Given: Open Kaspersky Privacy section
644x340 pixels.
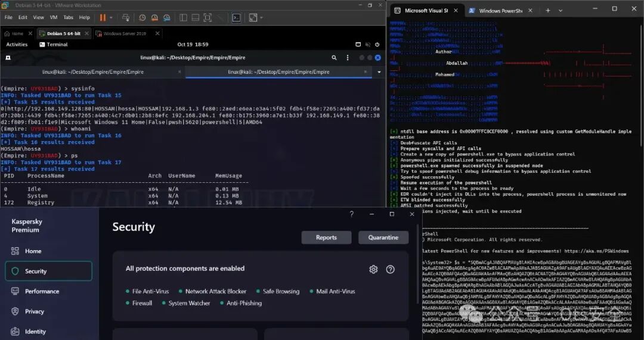Looking at the screenshot, I should (x=48, y=311).
